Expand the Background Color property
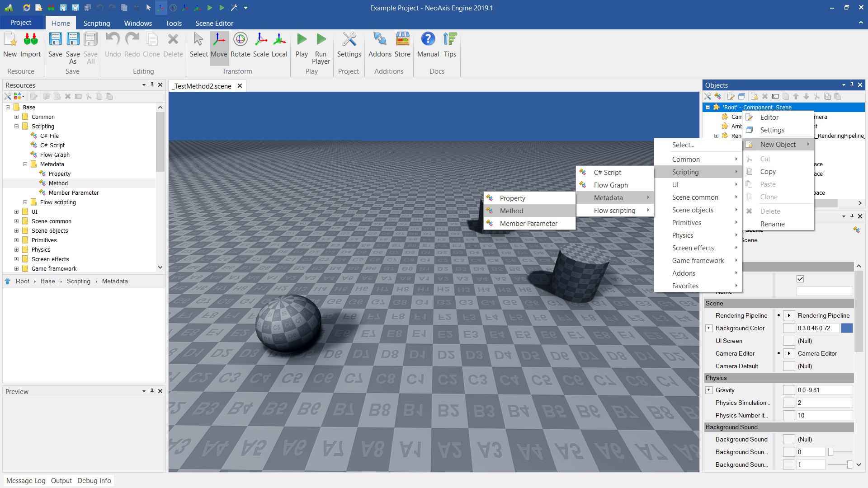This screenshot has height=488, width=868. [709, 328]
